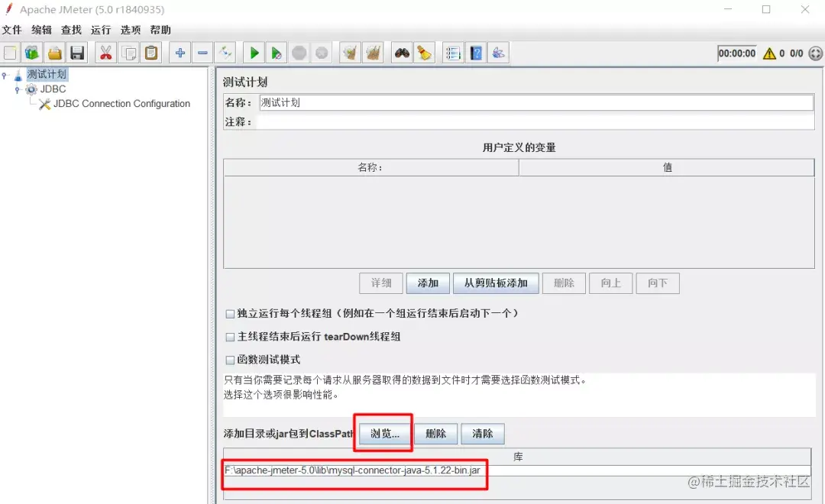Click the 值 column header

[x=667, y=167]
